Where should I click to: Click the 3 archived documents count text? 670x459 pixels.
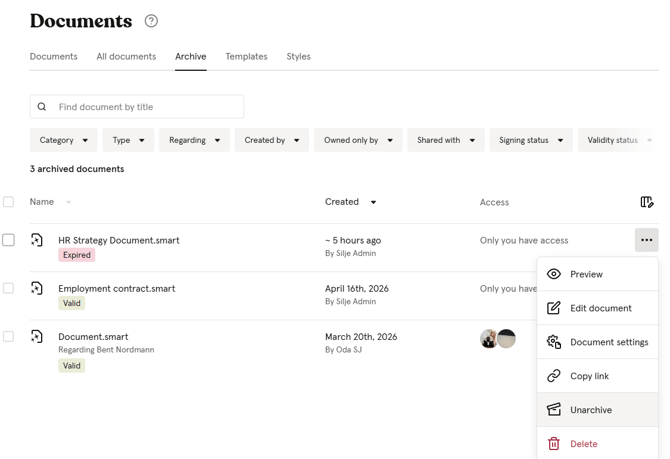(x=77, y=169)
